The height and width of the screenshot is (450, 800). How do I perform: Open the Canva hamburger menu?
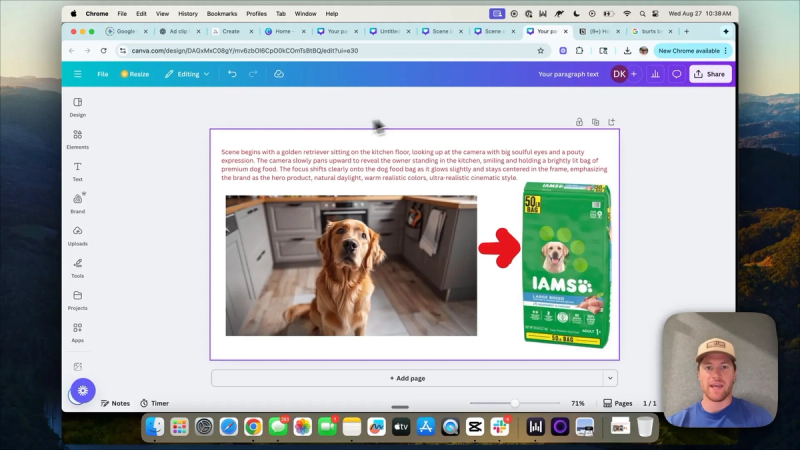coord(78,74)
